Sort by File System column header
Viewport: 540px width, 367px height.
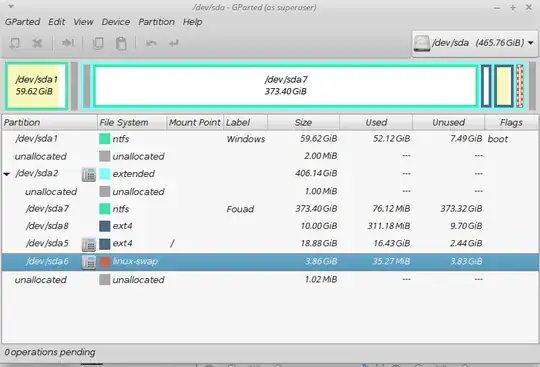point(132,122)
